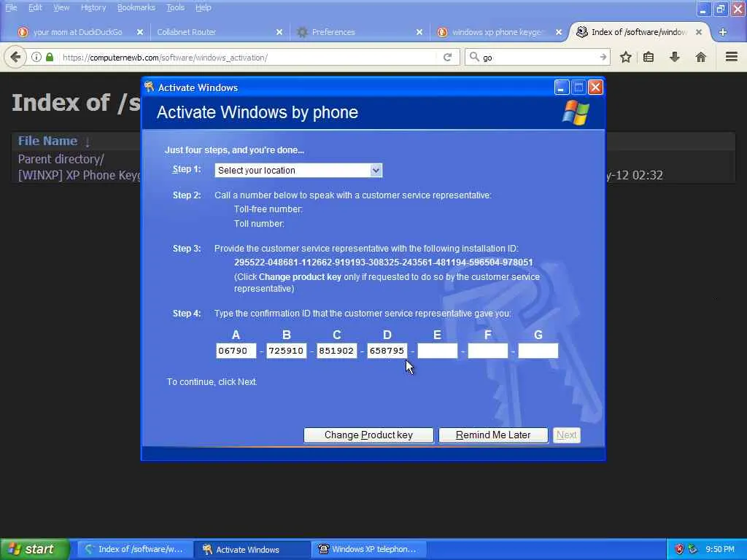
Task: Click the green padlock security icon
Action: click(x=50, y=57)
